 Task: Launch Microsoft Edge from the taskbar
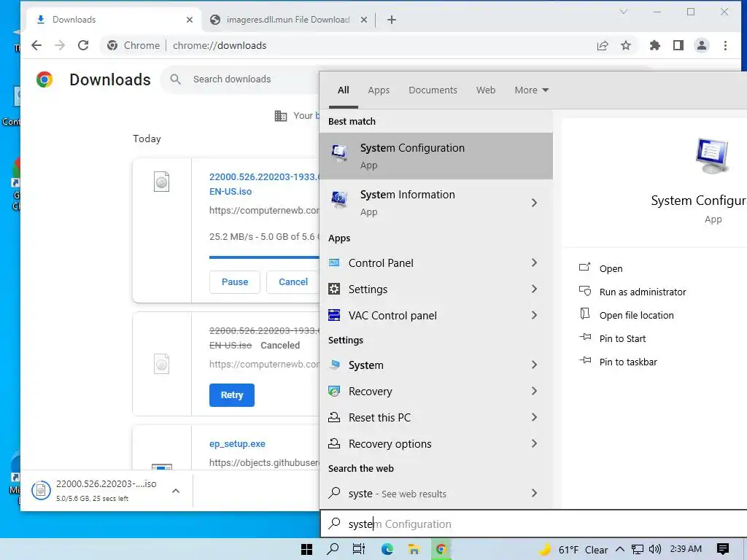(387, 549)
